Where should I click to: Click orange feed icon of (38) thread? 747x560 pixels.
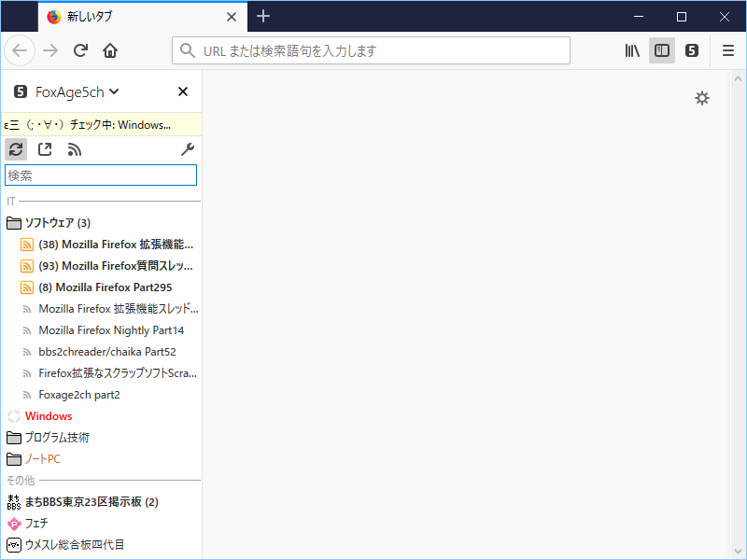[27, 245]
